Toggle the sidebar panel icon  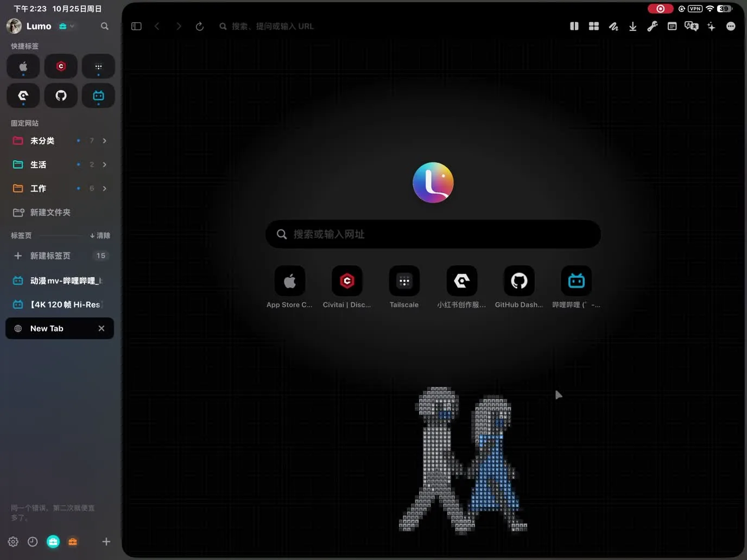coord(136,26)
